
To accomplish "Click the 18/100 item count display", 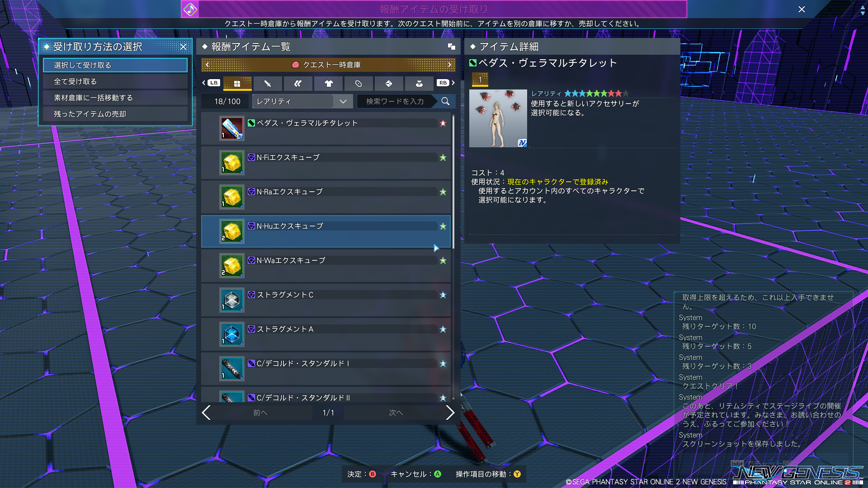I will coord(227,101).
